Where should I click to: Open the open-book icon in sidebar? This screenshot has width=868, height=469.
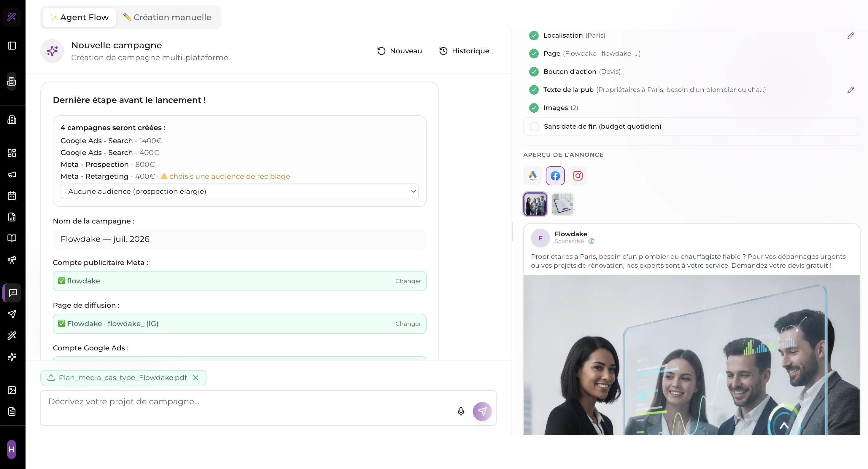[12, 238]
